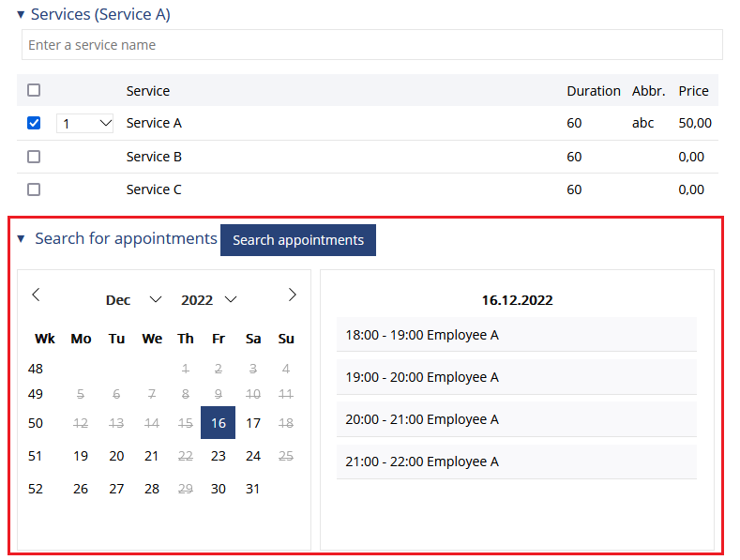Screen dimensions: 740x560
Task: Go to next month in calendar
Action: 292,295
